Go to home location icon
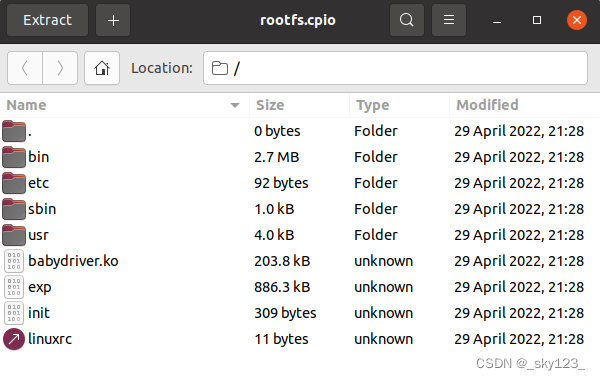 coord(102,68)
